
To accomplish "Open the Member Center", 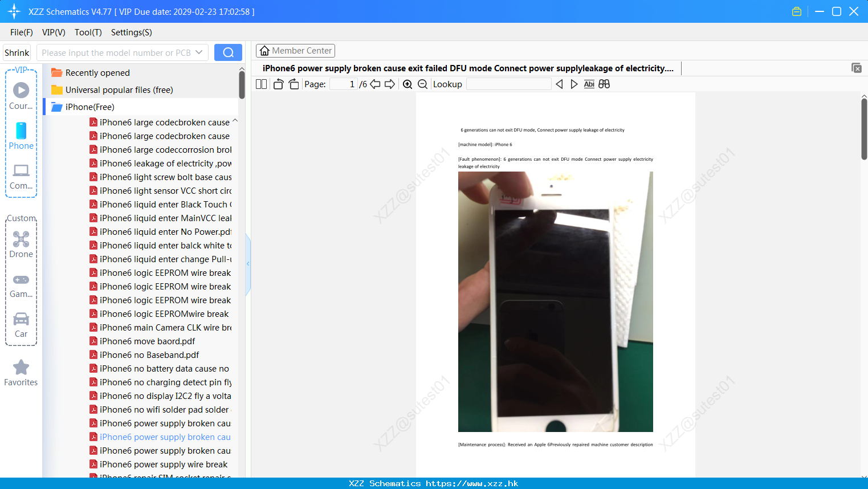I will pyautogui.click(x=295, y=51).
